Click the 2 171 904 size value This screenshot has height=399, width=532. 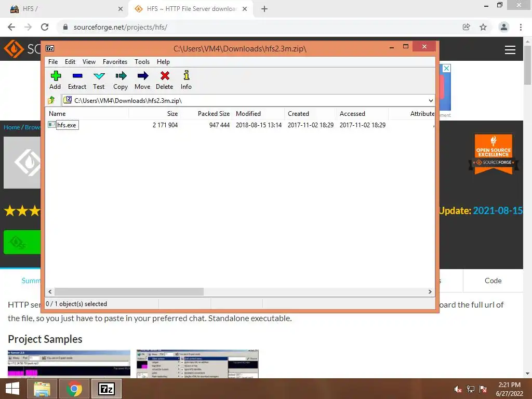(x=165, y=125)
